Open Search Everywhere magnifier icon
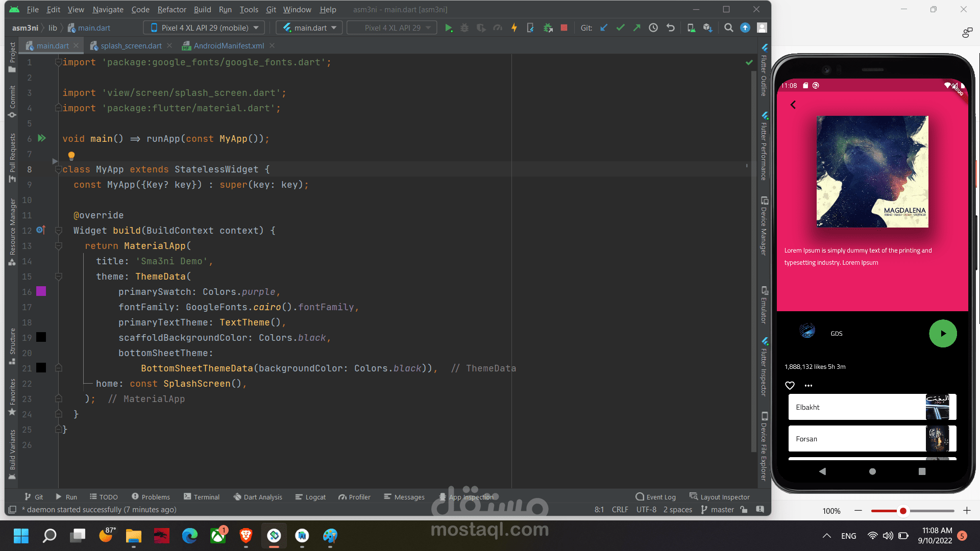 tap(728, 28)
